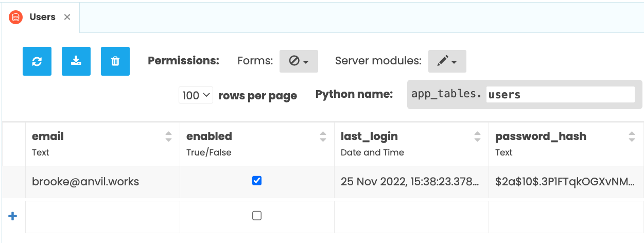This screenshot has height=243, width=644.
Task: Sort by password_hash column arrows
Action: (x=632, y=136)
